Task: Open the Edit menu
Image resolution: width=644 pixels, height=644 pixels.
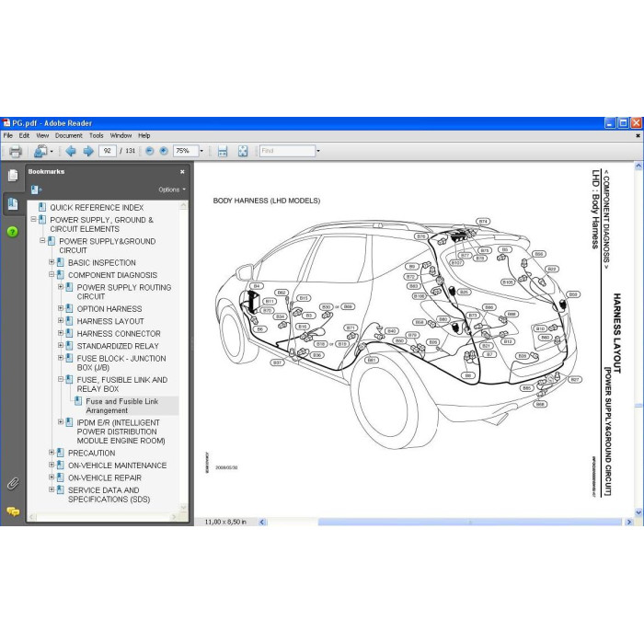Action: [24, 135]
